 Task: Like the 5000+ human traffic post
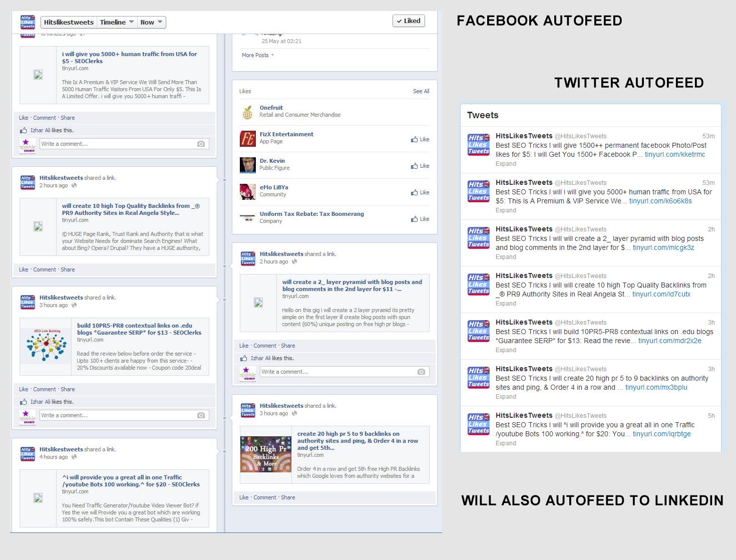(x=24, y=118)
